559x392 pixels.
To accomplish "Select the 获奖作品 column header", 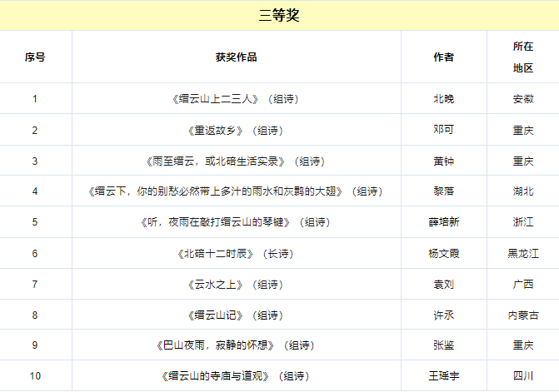I will [x=236, y=57].
